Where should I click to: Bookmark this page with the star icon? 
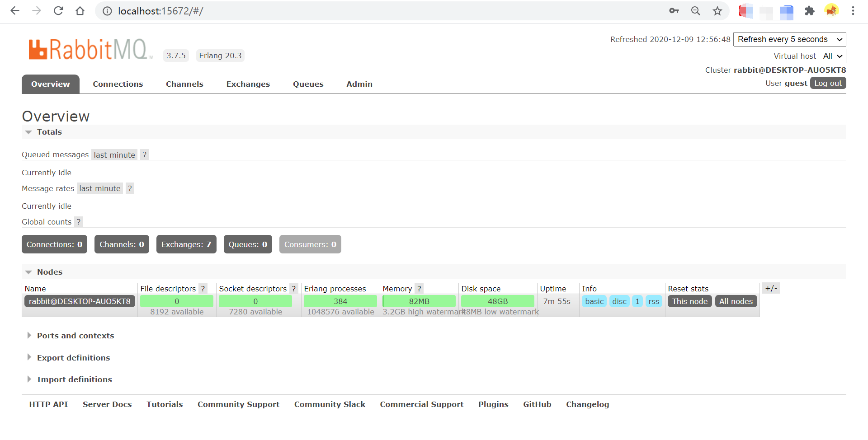coord(717,11)
